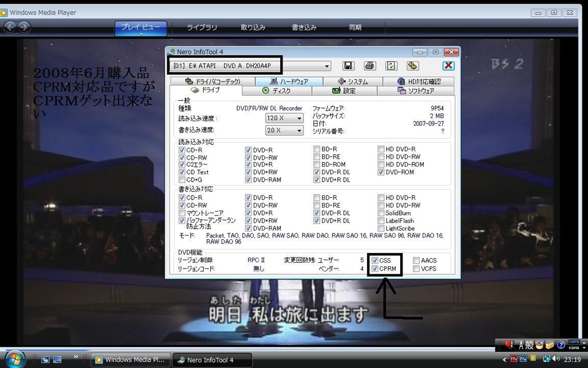
Task: Open the dropdown arrow under プレイビュー tab
Action: (x=141, y=34)
